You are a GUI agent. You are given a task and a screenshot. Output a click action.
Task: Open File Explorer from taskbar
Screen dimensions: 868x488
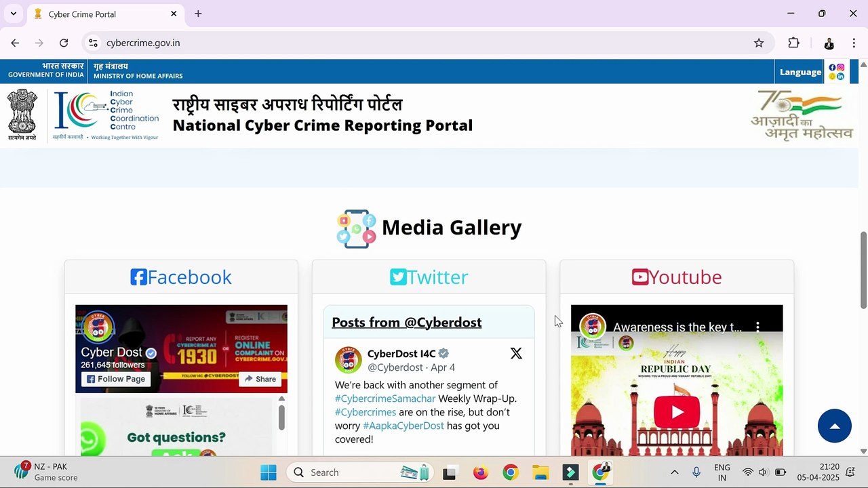coord(540,472)
